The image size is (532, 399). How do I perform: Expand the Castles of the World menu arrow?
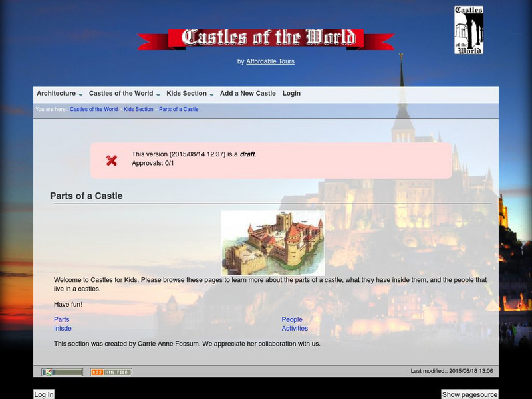point(158,95)
